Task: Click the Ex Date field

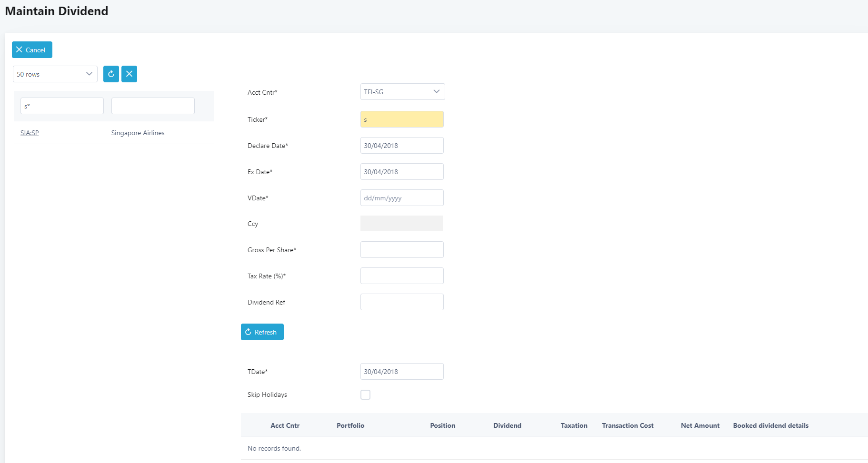Action: 402,172
